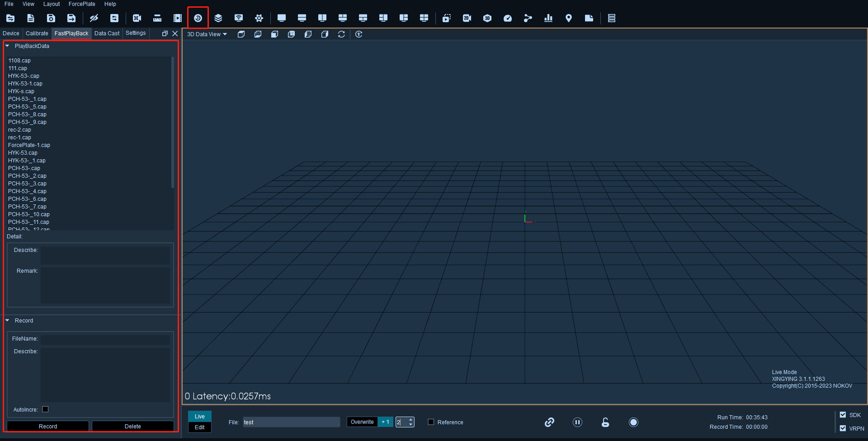Click the location marker pin icon
Image resolution: width=868 pixels, height=441 pixels.
click(x=569, y=18)
